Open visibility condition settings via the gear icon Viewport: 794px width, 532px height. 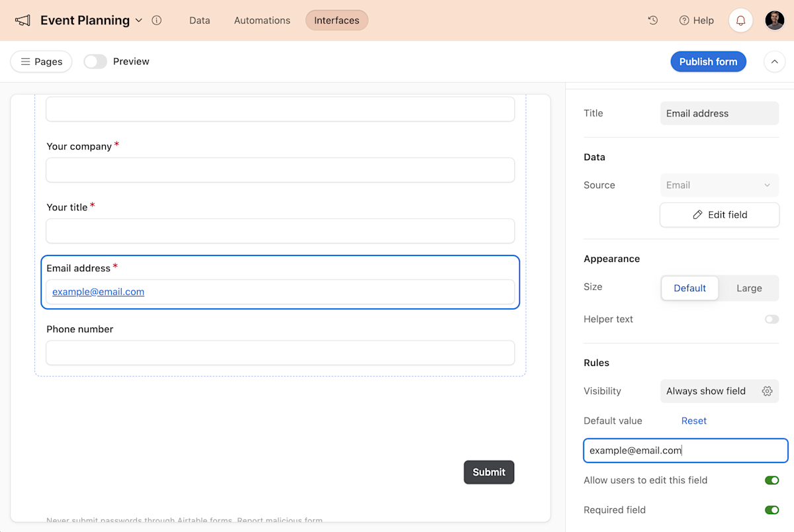point(767,391)
